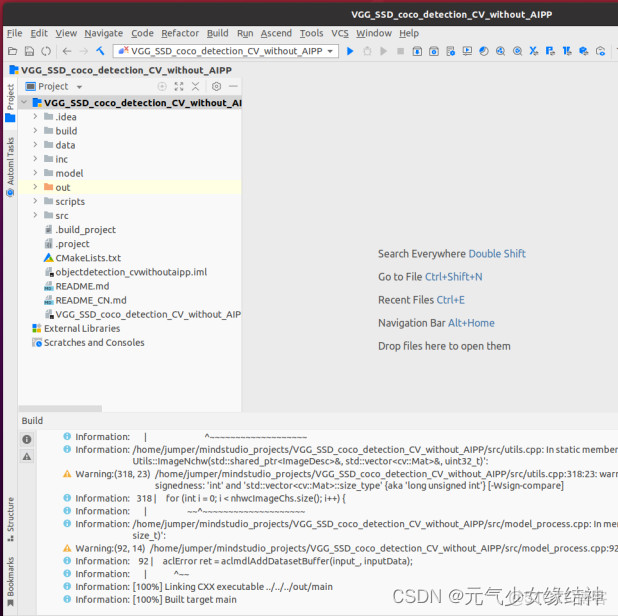Select External Libraries node

pyautogui.click(x=82, y=328)
